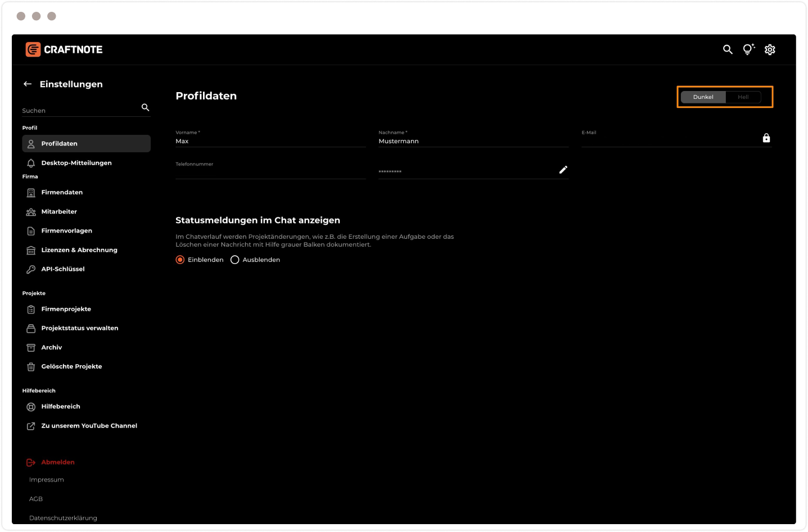Open the Impressum link
808x532 pixels.
[47, 480]
